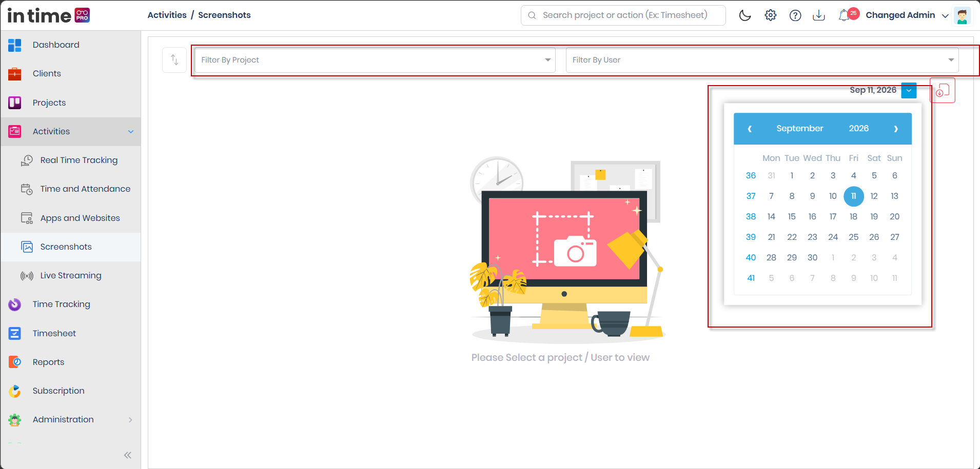
Task: Open Clients in the sidebar
Action: (70, 73)
